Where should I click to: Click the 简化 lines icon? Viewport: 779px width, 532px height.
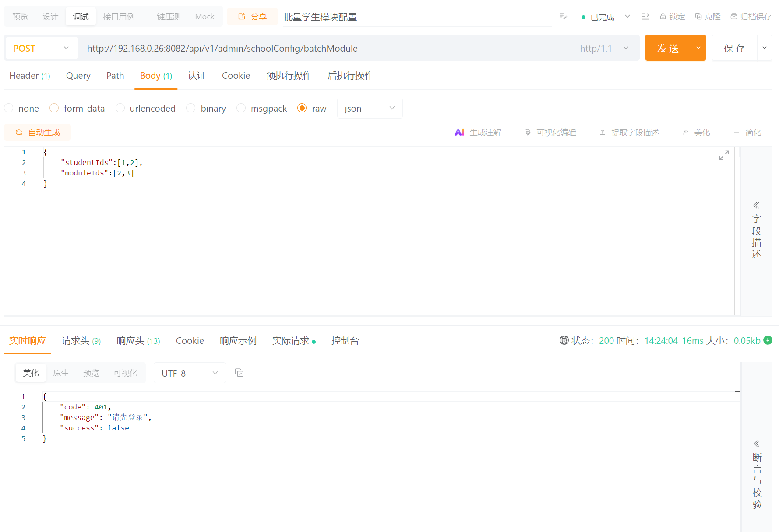point(737,132)
